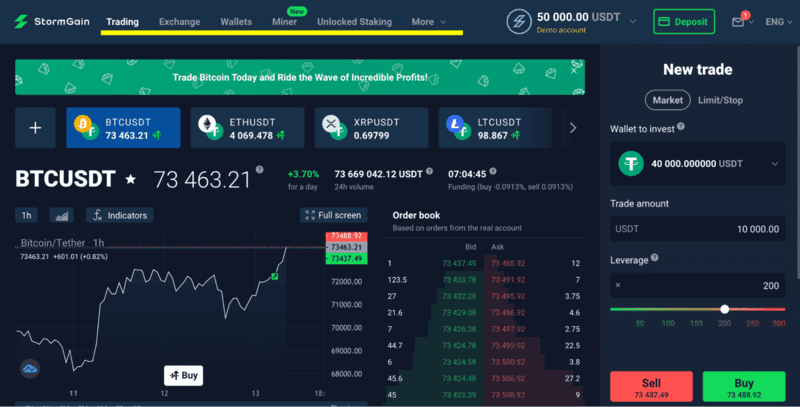Click bid price 73 437.49 in order book
The height and width of the screenshot is (407, 800).
(x=459, y=263)
